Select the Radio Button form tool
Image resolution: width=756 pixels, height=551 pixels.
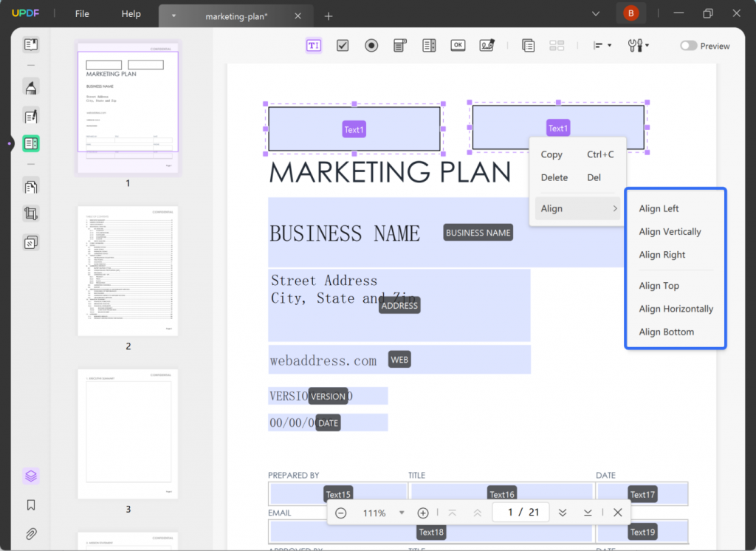371,46
